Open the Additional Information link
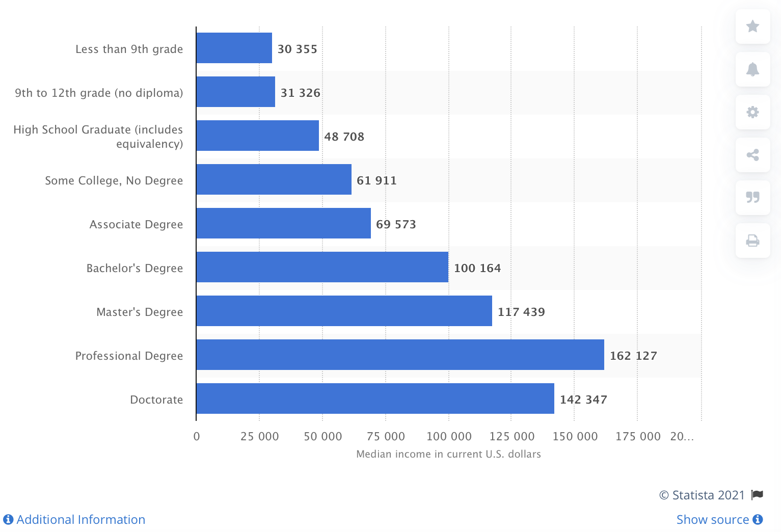 (x=80, y=519)
